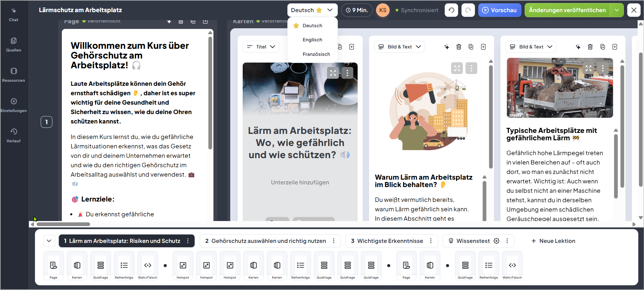Screen dimensions: 644x290
Task: Open Wissenstest settings gear icon
Action: click(496, 241)
